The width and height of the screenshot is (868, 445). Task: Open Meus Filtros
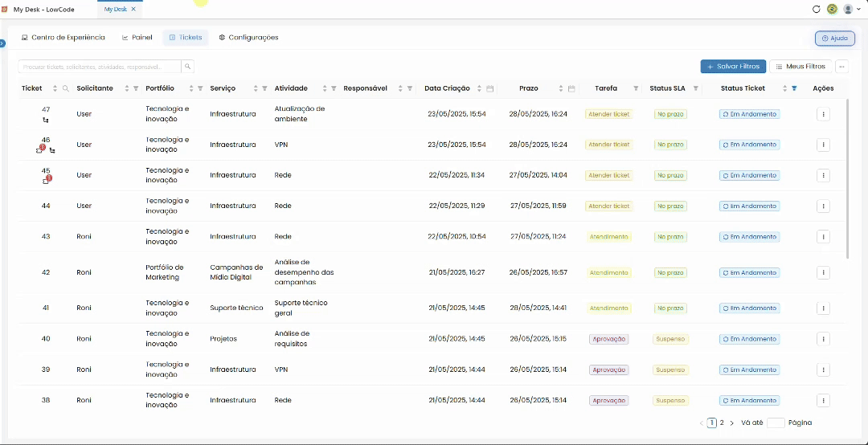coord(800,67)
